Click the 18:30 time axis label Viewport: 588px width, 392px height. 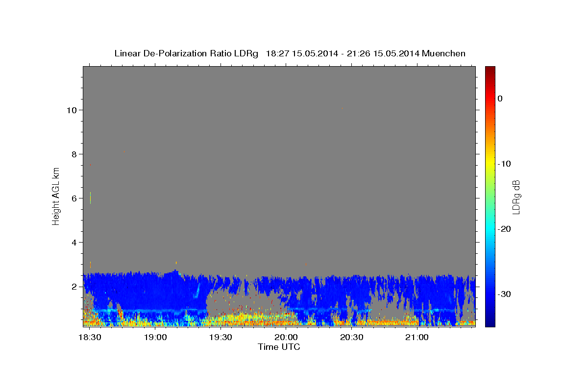tap(90, 338)
